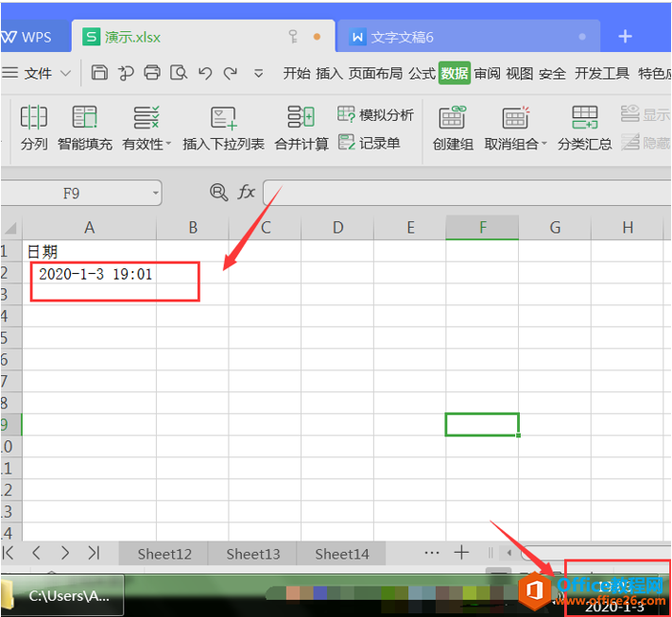Screen dimensions: 672x617
Task: Click 插入下拉列表 insert dropdown list
Action: [x=223, y=129]
